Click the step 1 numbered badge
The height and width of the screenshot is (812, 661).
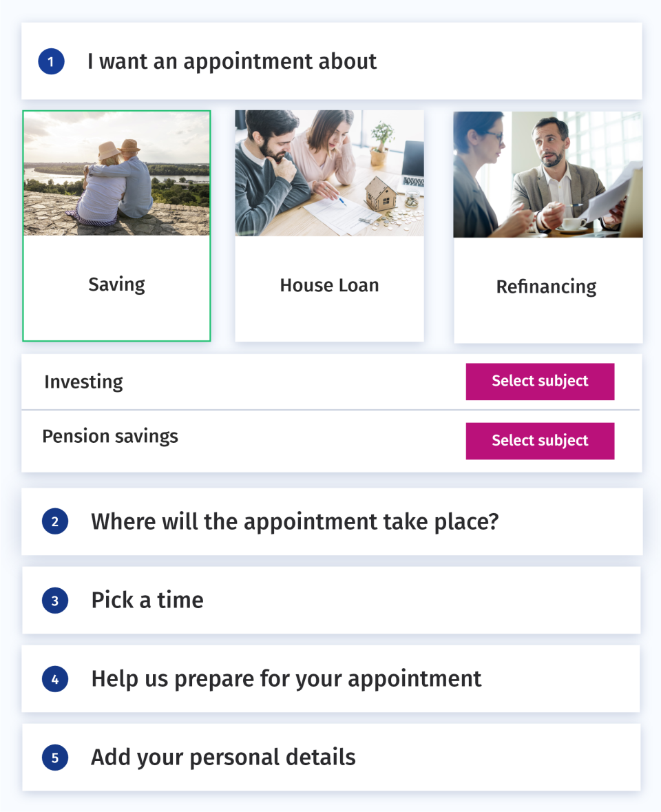tap(51, 61)
